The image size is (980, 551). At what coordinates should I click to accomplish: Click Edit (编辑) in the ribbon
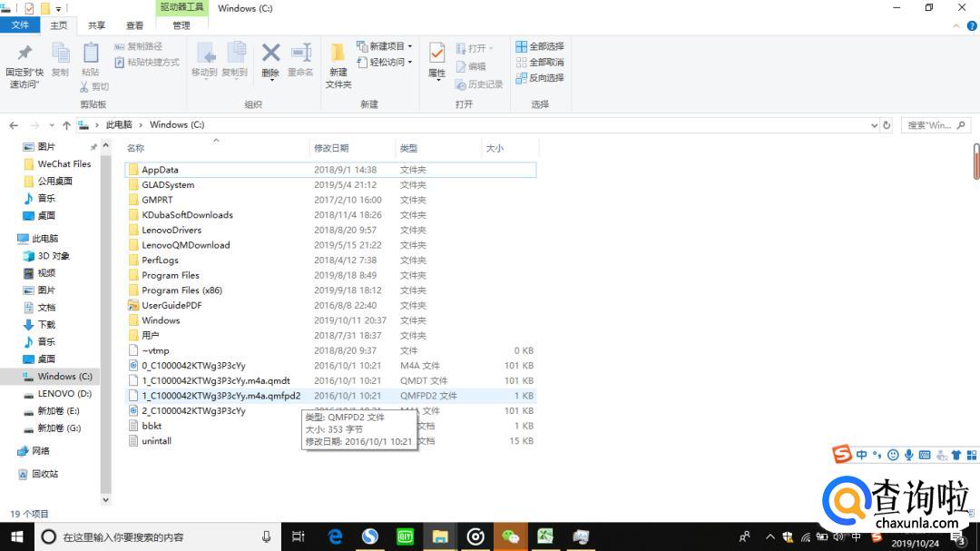[x=471, y=66]
